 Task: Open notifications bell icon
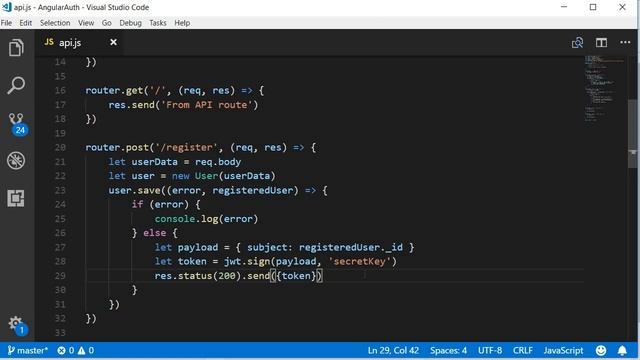pos(622,350)
